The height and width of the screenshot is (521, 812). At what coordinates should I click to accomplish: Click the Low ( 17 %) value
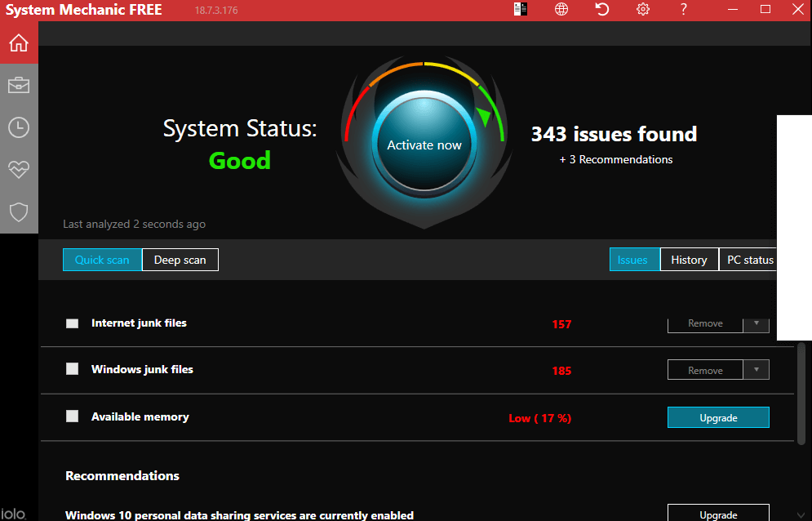coord(540,418)
